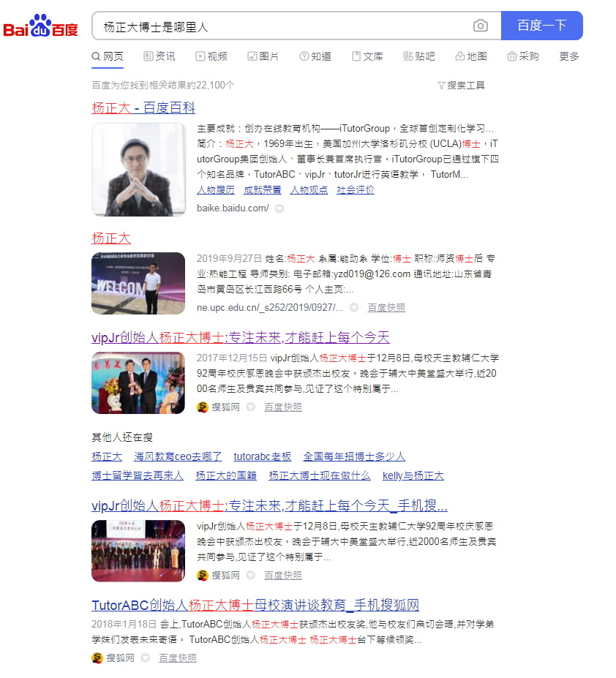
Task: Click ne.upc.edu.cn source URL
Action: 269,307
